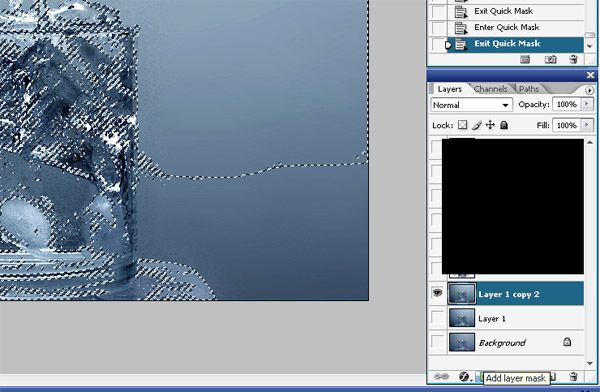Enable lock image pixels brush icon
600x392 pixels.
point(476,125)
